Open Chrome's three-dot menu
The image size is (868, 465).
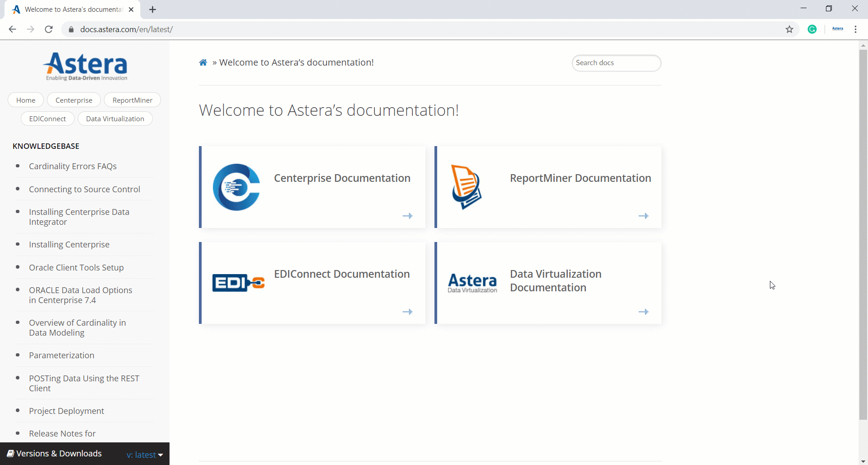pyautogui.click(x=855, y=29)
